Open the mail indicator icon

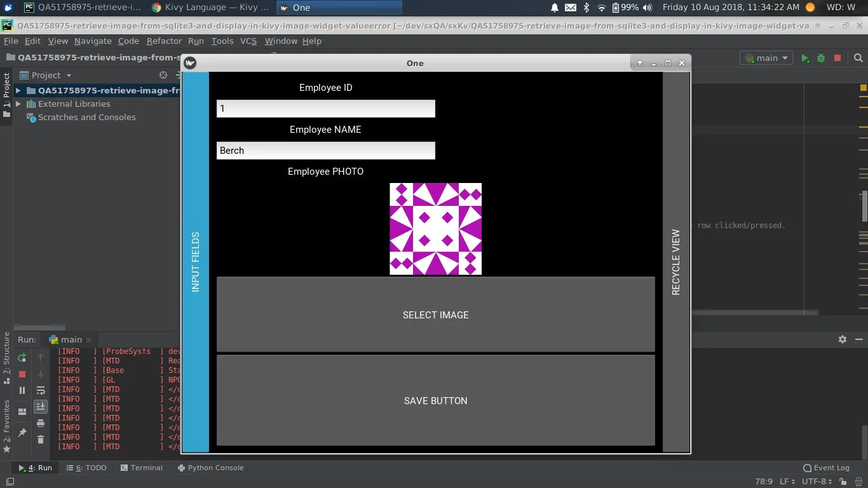tap(571, 8)
